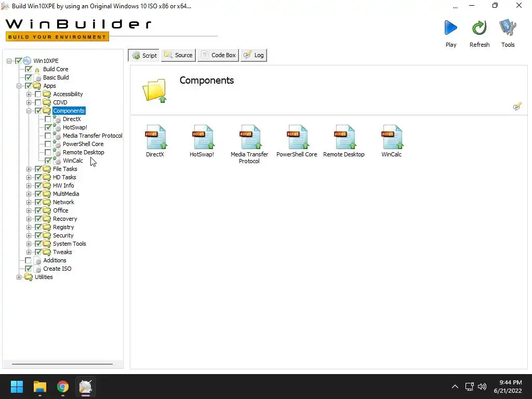Click the Utilities folder icon in tree
This screenshot has width=532, height=399.
coord(29,277)
